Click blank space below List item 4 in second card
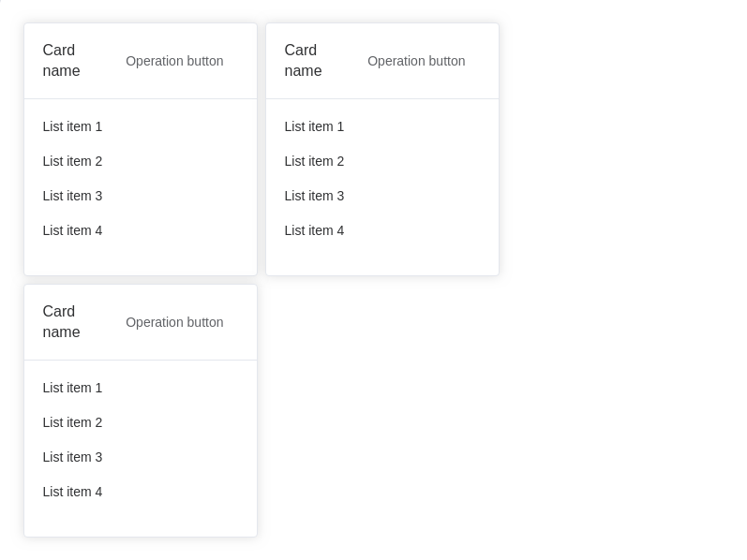747x560 pixels. [381, 259]
